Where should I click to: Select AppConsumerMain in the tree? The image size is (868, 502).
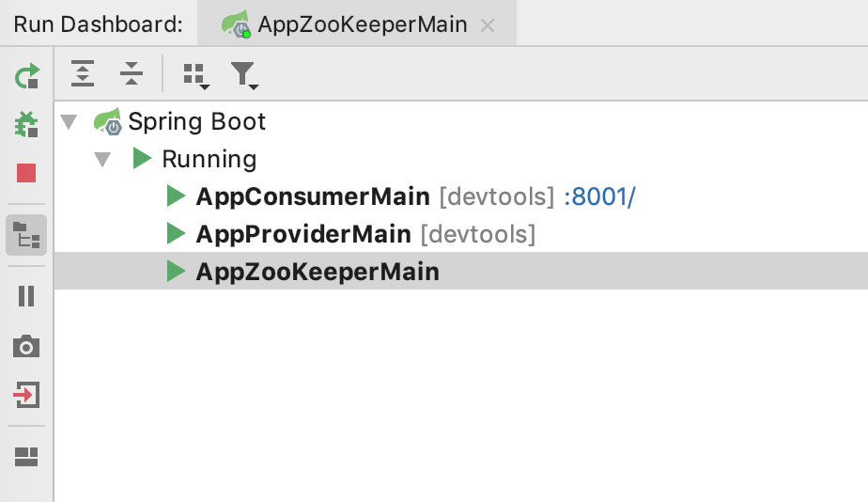point(313,196)
